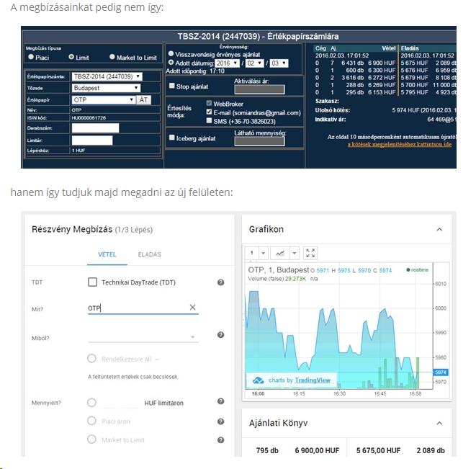
Task: Open help icon for HUF limitáron
Action: click(220, 401)
